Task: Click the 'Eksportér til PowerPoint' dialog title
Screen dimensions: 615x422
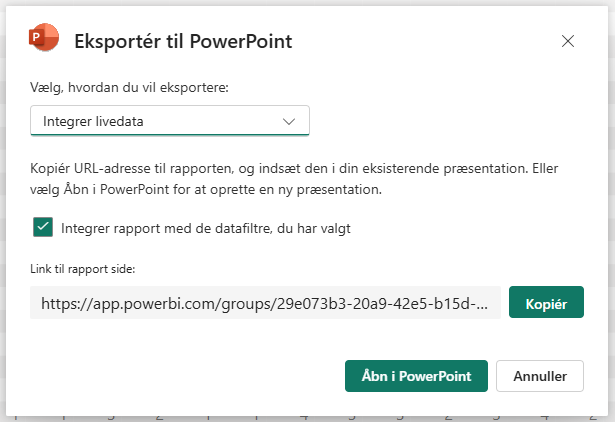Action: tap(183, 41)
